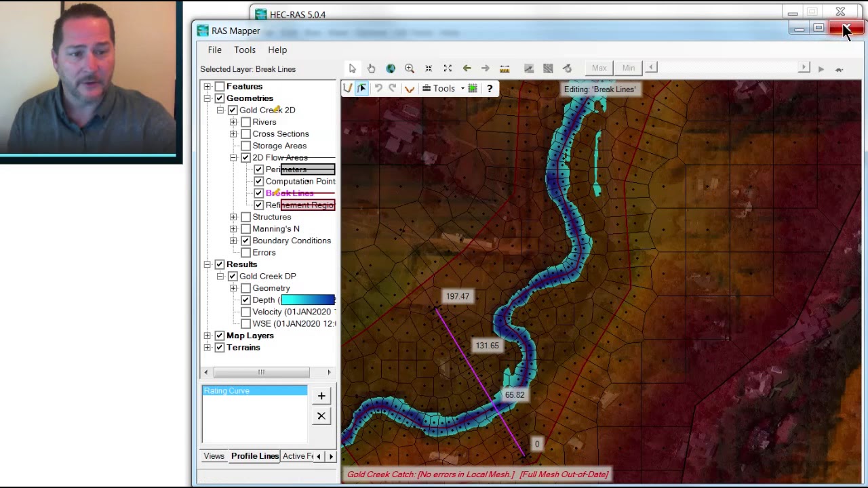Redo edit in editing toolbar

click(x=393, y=88)
